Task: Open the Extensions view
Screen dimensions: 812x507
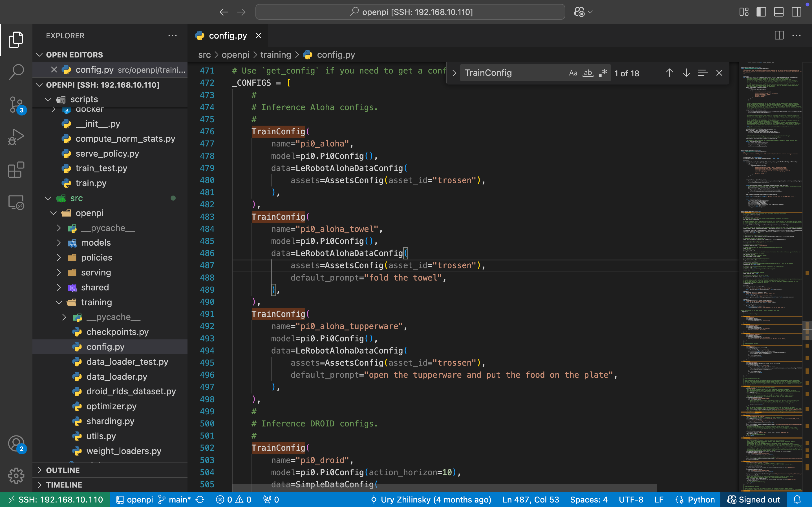Action: pyautogui.click(x=16, y=170)
